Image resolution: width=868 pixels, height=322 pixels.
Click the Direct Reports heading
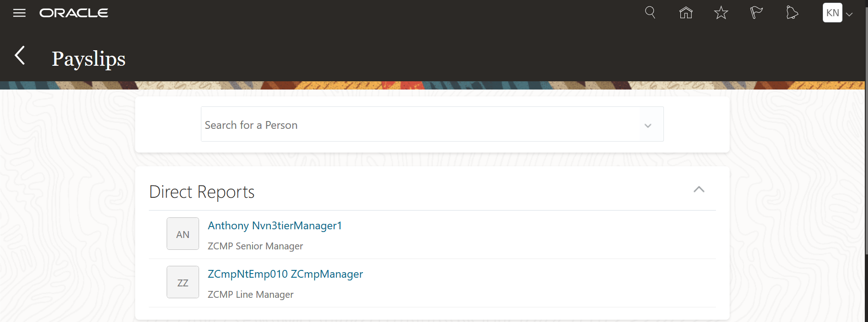[x=202, y=192]
